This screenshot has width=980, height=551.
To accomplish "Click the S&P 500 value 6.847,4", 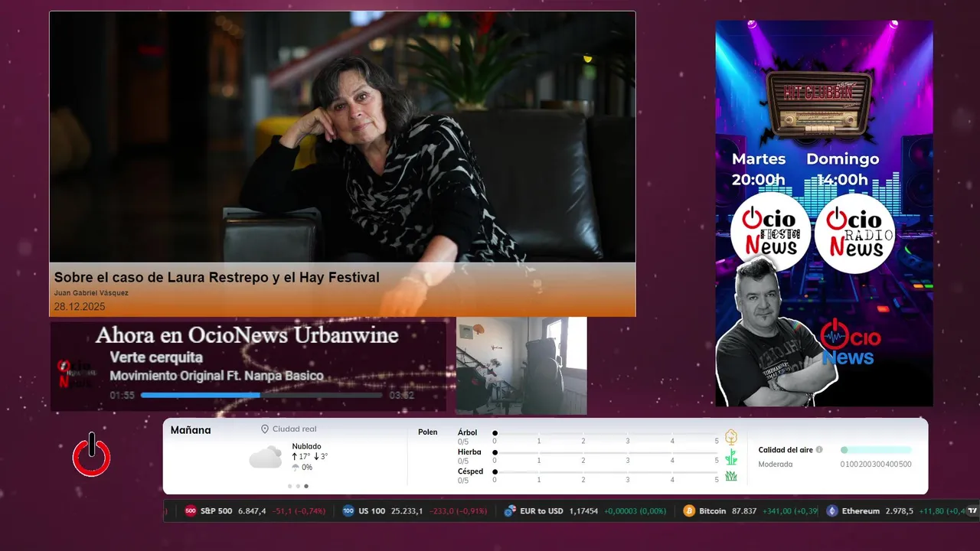I will [253, 511].
